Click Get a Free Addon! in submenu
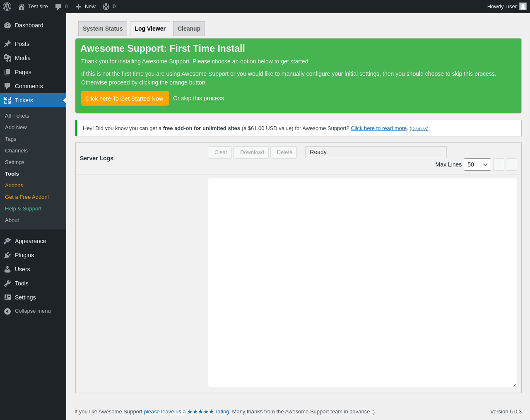Image resolution: width=530 pixels, height=420 pixels. pyautogui.click(x=27, y=197)
